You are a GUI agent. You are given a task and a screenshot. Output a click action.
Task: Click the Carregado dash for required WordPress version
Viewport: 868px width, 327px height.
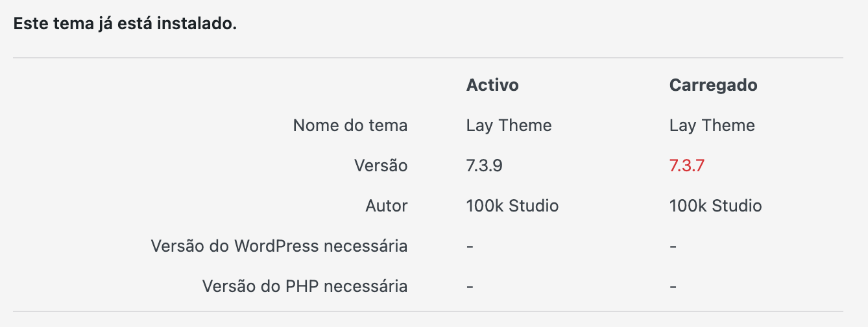[x=673, y=247]
